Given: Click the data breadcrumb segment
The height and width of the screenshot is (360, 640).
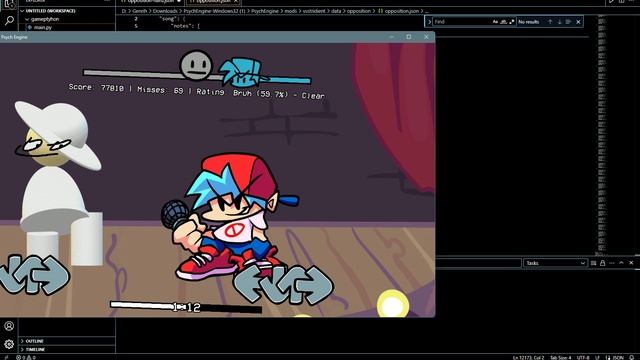Looking at the screenshot, I should pos(336,11).
